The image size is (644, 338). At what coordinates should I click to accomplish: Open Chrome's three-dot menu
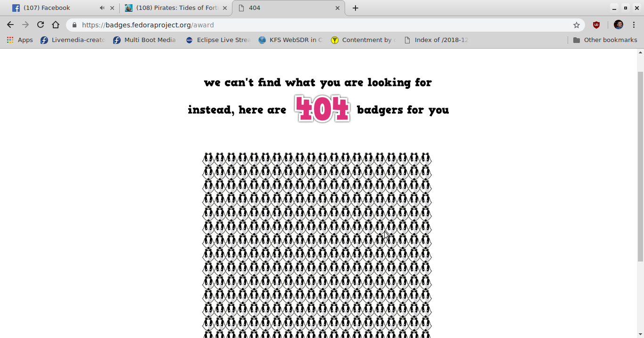[x=634, y=25]
